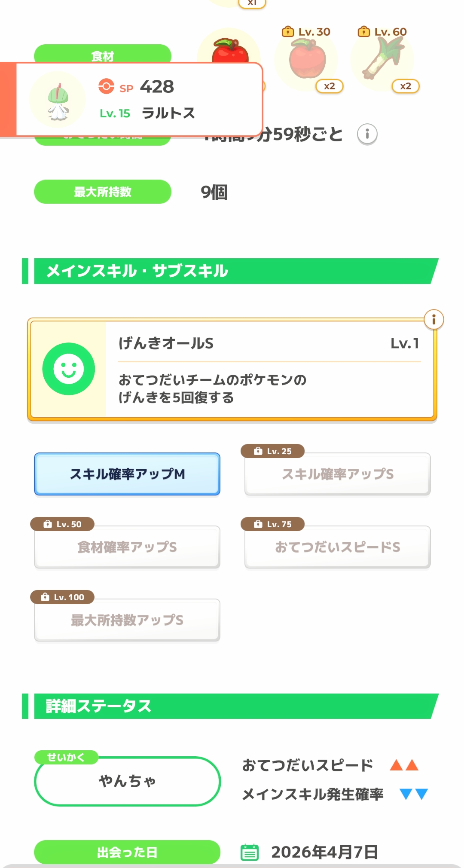Tap the locked Lv. 60 leek ingredient
The image size is (464, 868).
coord(382,58)
